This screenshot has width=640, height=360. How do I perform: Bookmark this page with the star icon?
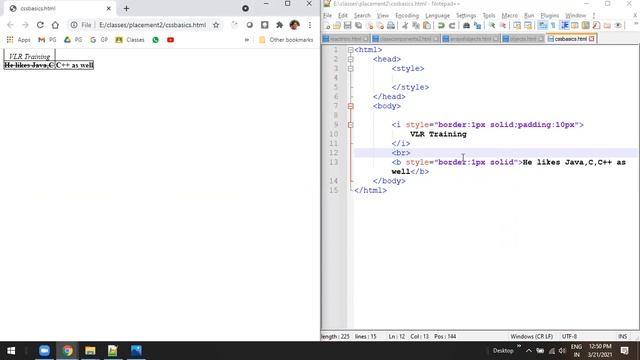coord(216,25)
